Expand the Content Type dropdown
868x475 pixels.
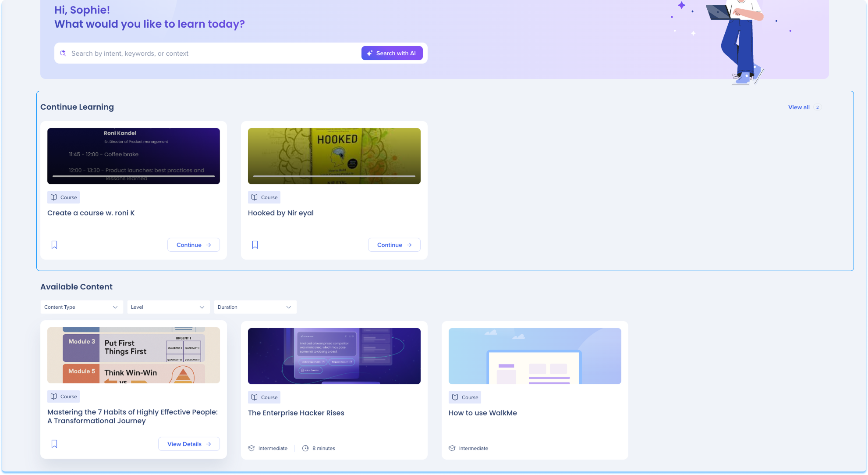(x=81, y=307)
